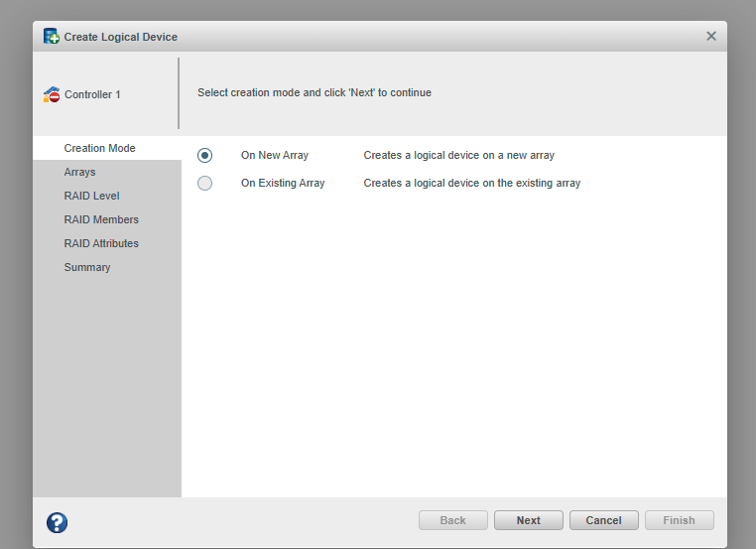Click the new array description text
The width and height of the screenshot is (756, 549).
click(458, 155)
